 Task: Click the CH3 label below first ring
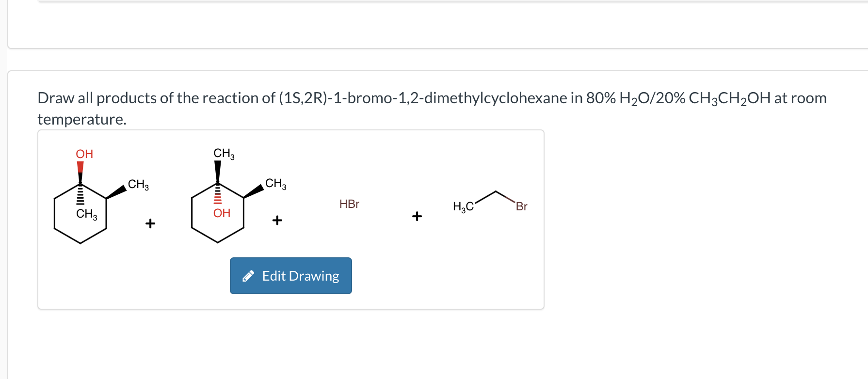pos(86,215)
